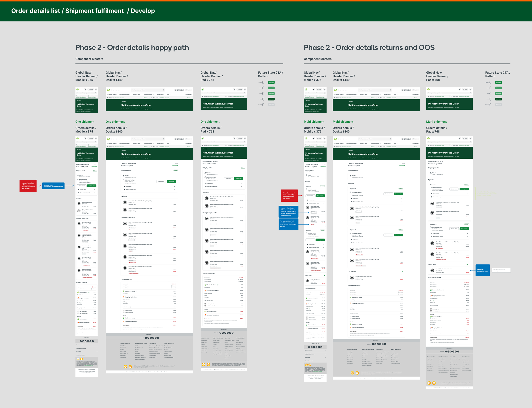The image size is (532, 408).
Task: Click Store finder pin icon in One shipment Desk details
Action: pyautogui.click(x=185, y=144)
